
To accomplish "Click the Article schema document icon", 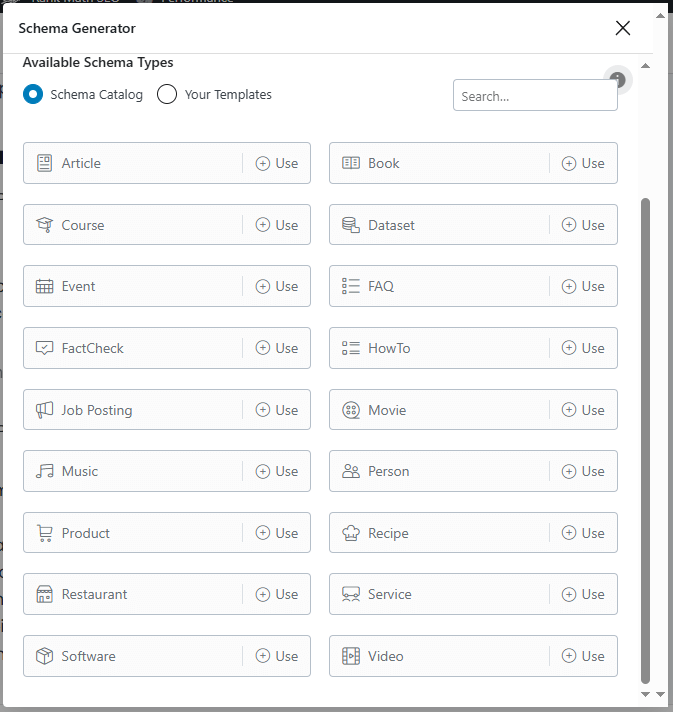I will click(44, 163).
